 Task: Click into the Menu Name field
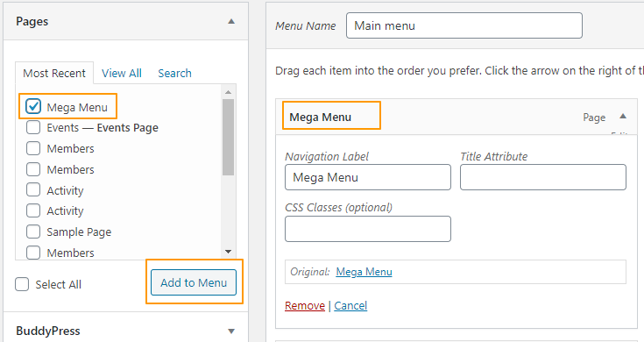pos(464,25)
